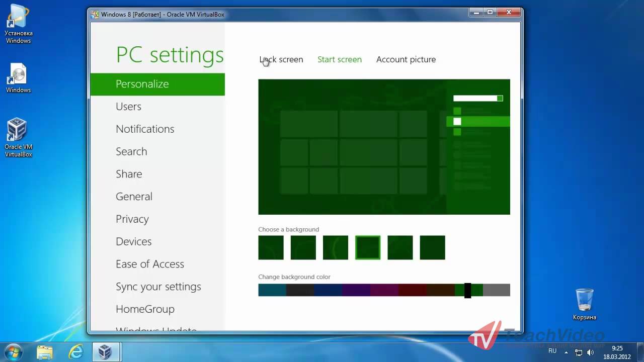Open the Users settings category
This screenshot has height=362, width=644.
coord(128,107)
